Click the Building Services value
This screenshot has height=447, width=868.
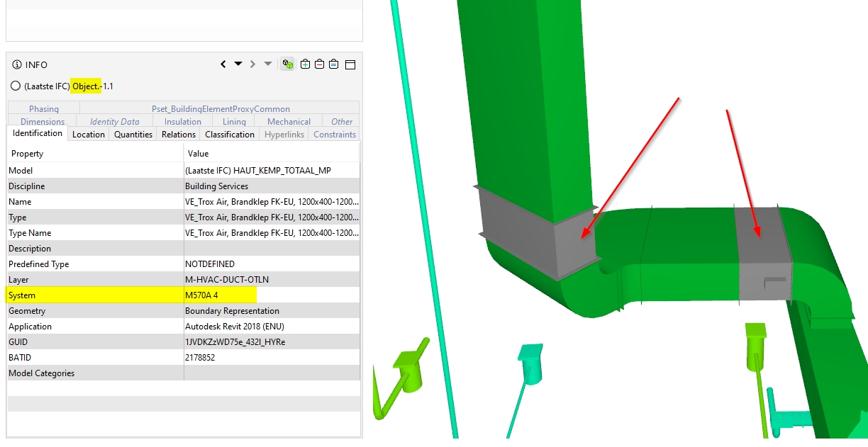click(216, 186)
